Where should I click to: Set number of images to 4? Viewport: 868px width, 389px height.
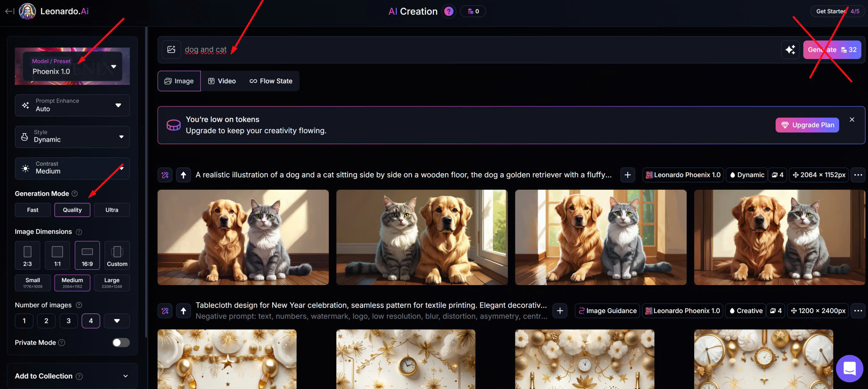91,321
